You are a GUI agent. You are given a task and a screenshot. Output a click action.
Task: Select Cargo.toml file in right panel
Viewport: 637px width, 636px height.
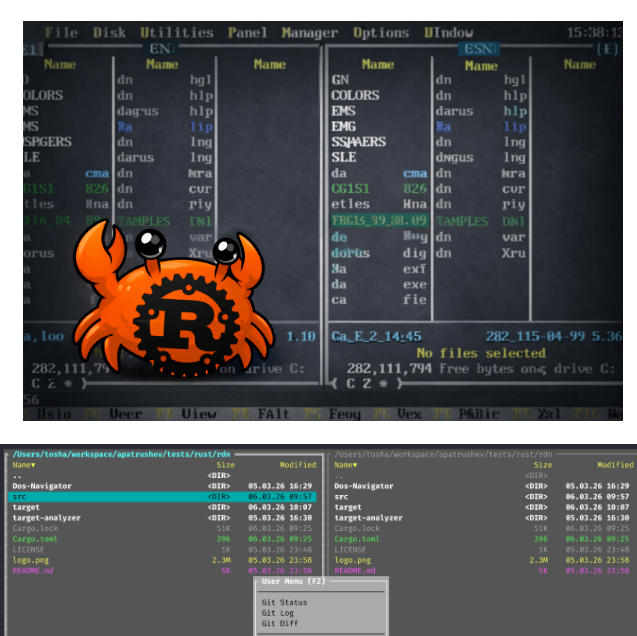click(482, 539)
